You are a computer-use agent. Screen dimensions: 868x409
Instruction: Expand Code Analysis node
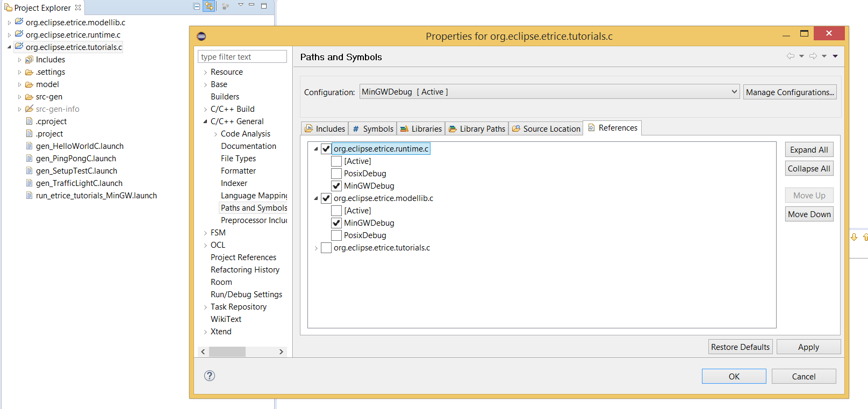pyautogui.click(x=216, y=134)
